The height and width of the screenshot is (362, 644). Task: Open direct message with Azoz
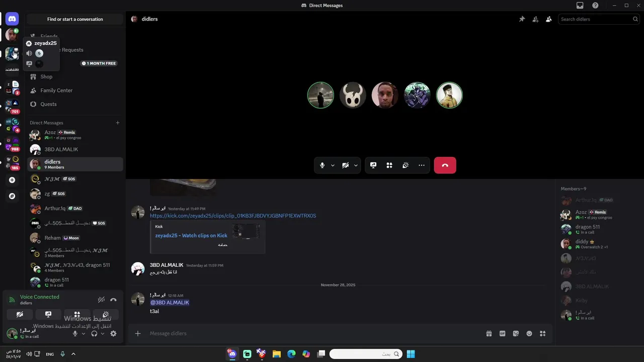[x=75, y=135]
